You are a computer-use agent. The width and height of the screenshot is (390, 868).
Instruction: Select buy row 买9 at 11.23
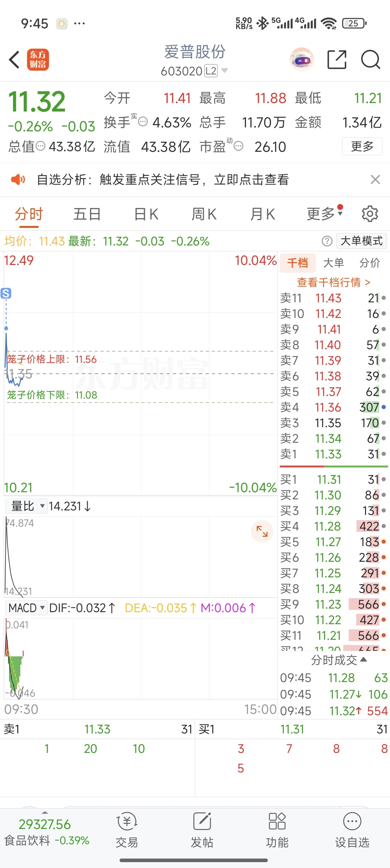point(333,604)
